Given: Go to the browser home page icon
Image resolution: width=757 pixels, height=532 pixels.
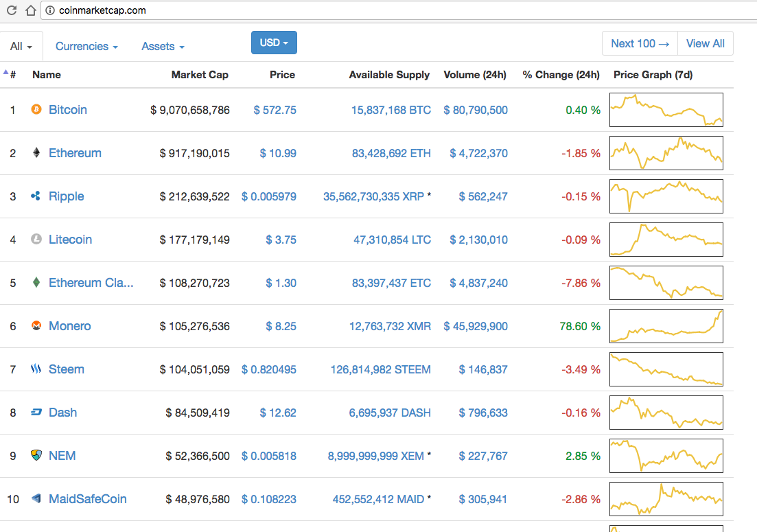Looking at the screenshot, I should click(x=30, y=10).
